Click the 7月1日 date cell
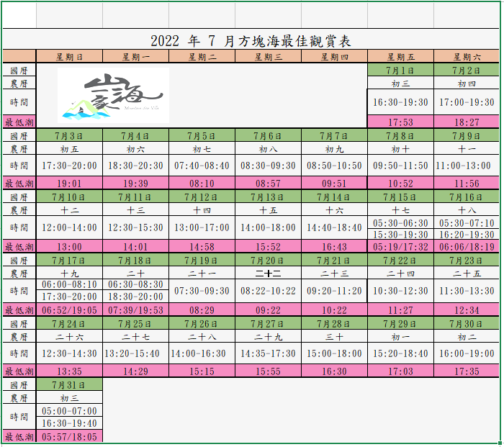This screenshot has width=504, height=447. 400,70
